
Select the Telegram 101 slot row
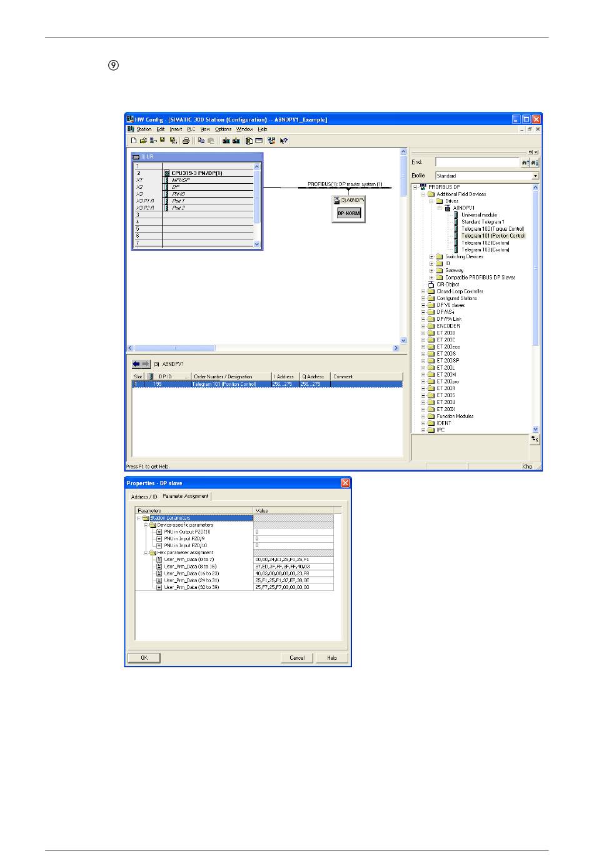pyautogui.click(x=267, y=384)
